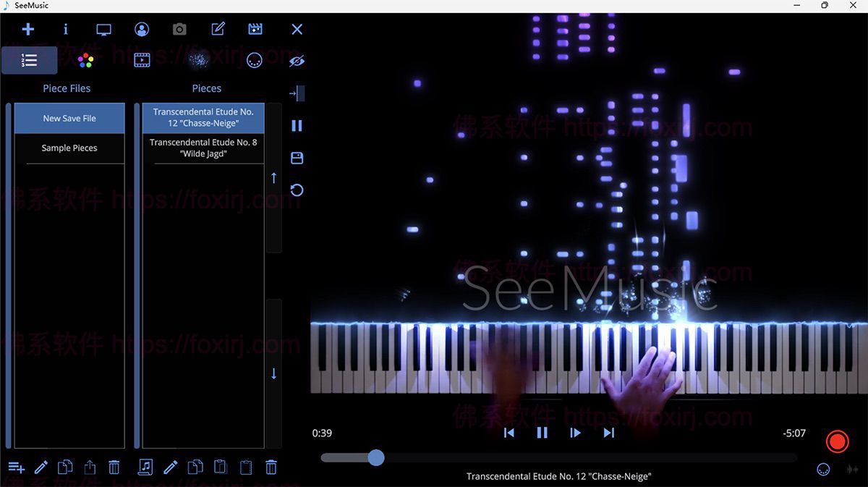
Task: Click the info icon in the toolbar
Action: coord(65,29)
